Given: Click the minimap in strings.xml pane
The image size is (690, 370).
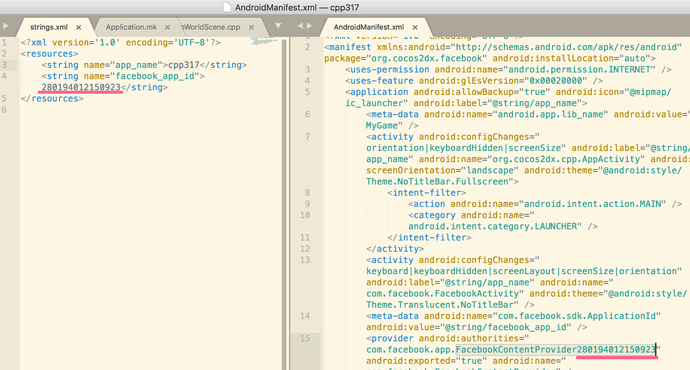Looking at the screenshot, I should tap(264, 41).
